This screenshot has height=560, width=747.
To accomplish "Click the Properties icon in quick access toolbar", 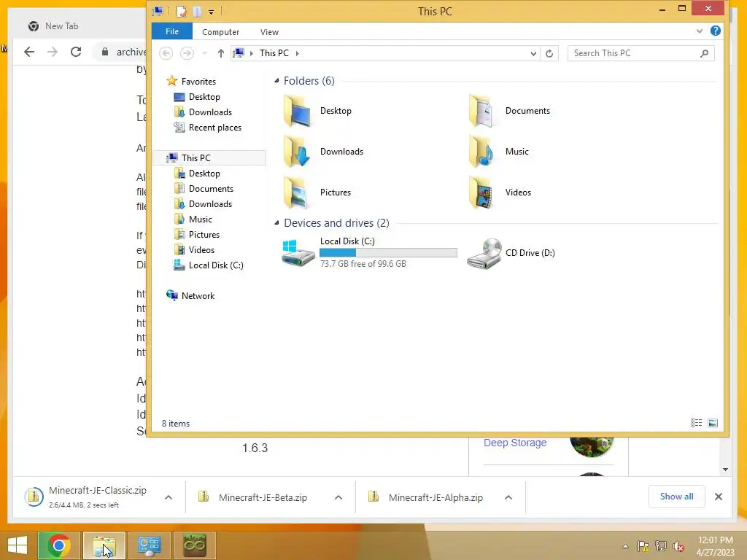I will [x=182, y=11].
